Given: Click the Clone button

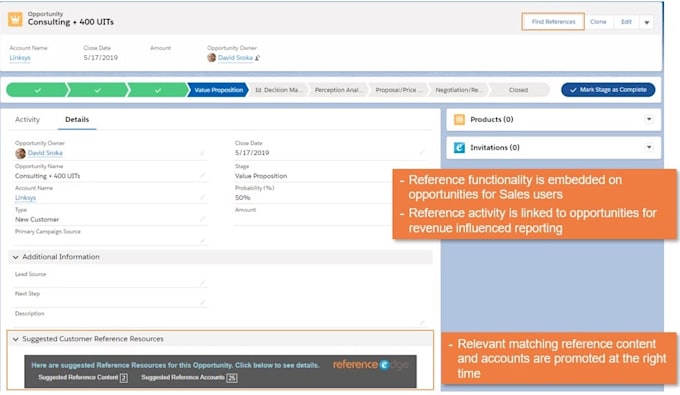Looking at the screenshot, I should (598, 22).
